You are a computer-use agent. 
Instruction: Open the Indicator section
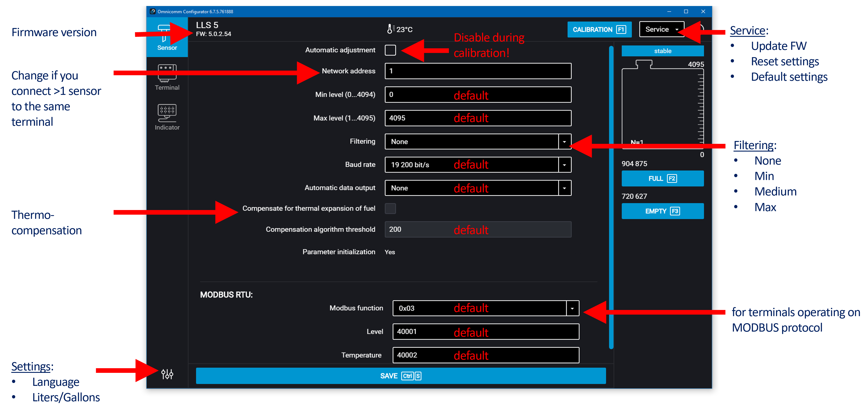point(167,117)
